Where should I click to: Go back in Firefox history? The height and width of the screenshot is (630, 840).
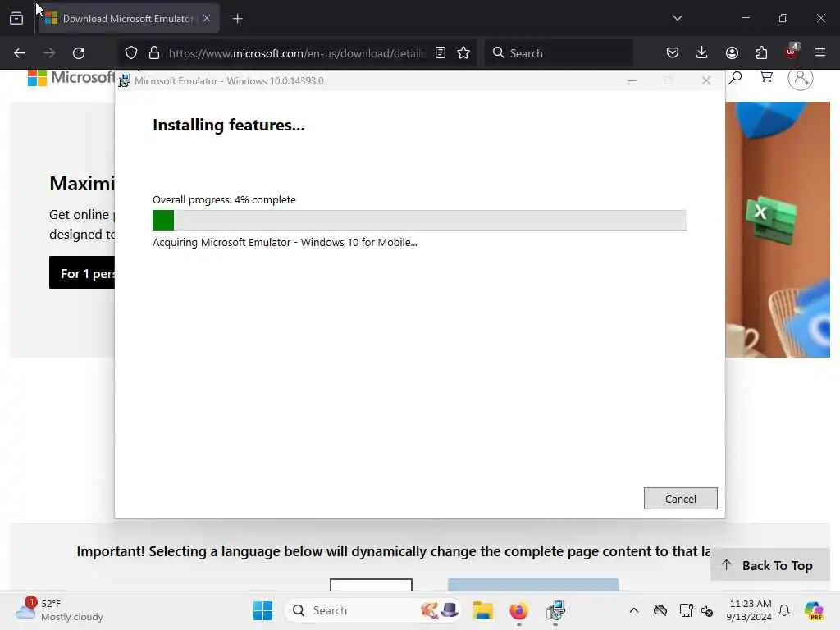point(20,53)
